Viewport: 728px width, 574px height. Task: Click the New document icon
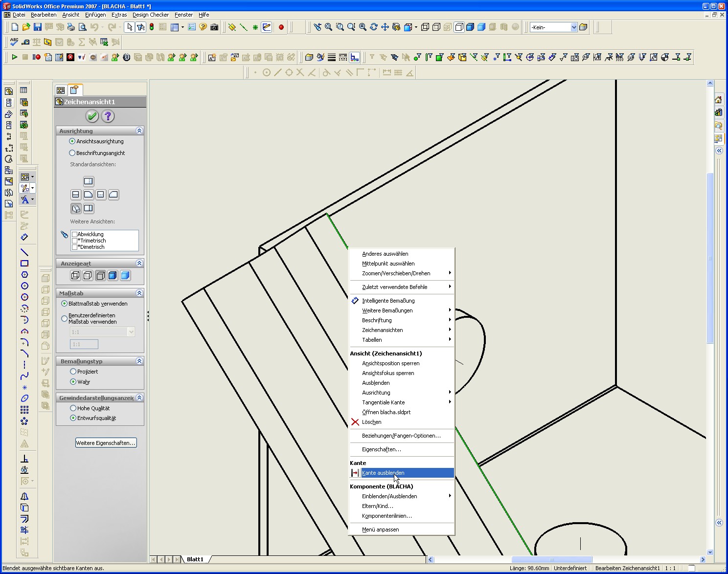[x=15, y=27]
